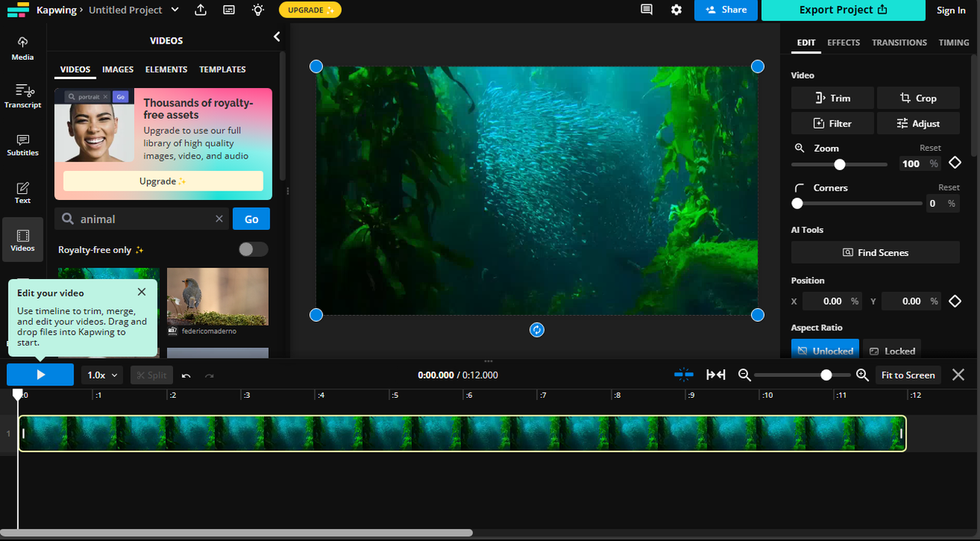Click the Zoom slider handle
The image size is (980, 541).
click(840, 164)
